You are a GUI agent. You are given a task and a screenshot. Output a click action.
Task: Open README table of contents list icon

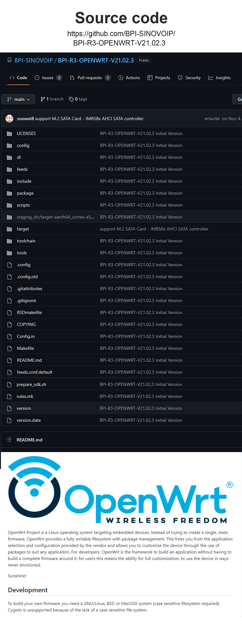(9, 440)
